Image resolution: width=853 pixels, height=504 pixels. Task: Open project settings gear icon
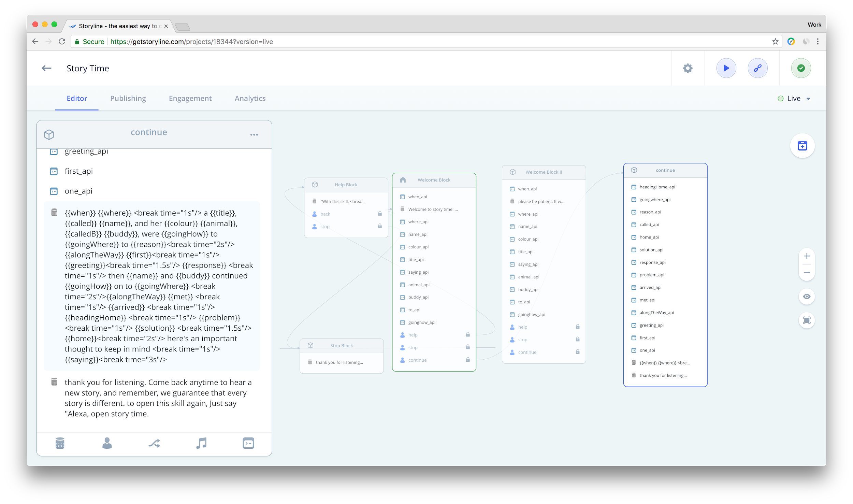tap(688, 68)
